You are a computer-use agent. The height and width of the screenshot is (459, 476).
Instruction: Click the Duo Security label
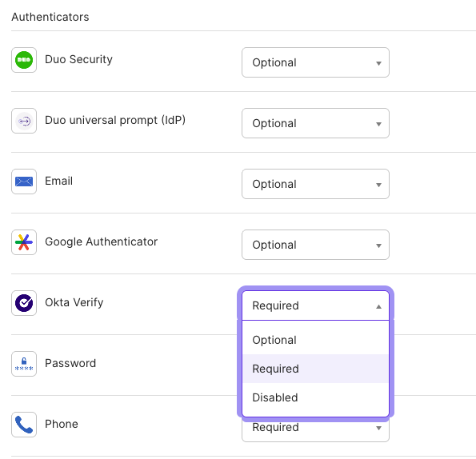[78, 59]
